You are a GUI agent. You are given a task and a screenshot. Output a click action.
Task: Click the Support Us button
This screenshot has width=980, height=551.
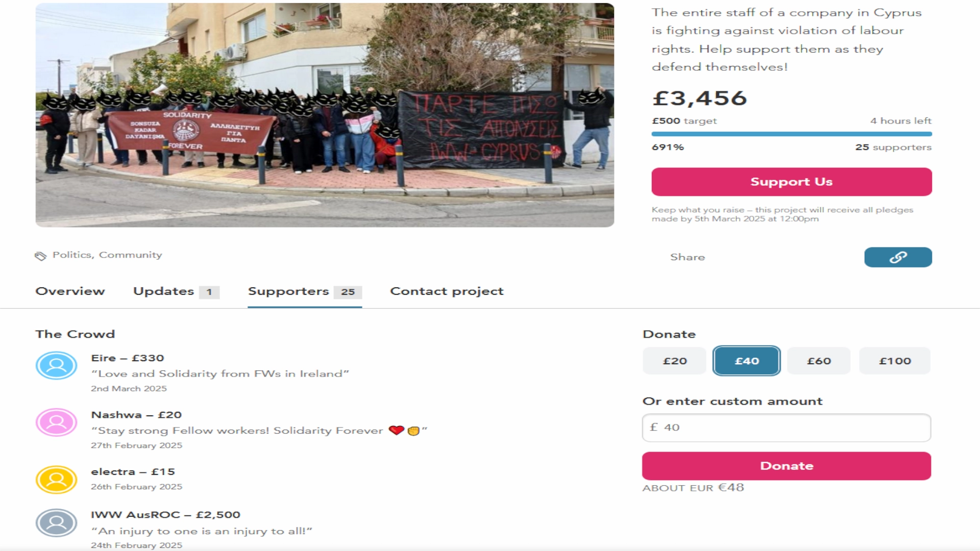click(792, 182)
